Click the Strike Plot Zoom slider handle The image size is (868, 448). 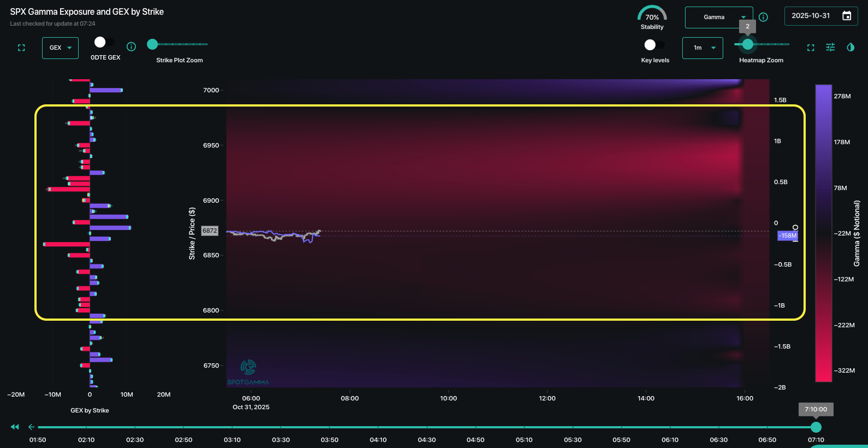(x=152, y=44)
